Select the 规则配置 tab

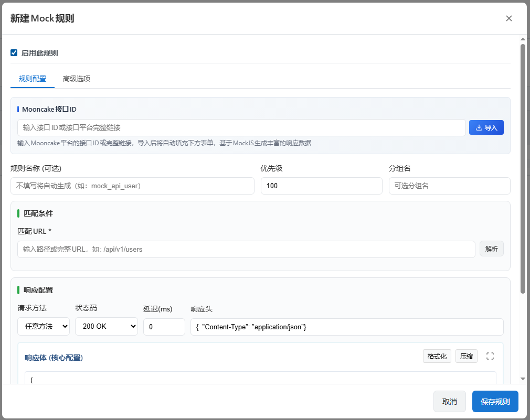[x=33, y=79]
